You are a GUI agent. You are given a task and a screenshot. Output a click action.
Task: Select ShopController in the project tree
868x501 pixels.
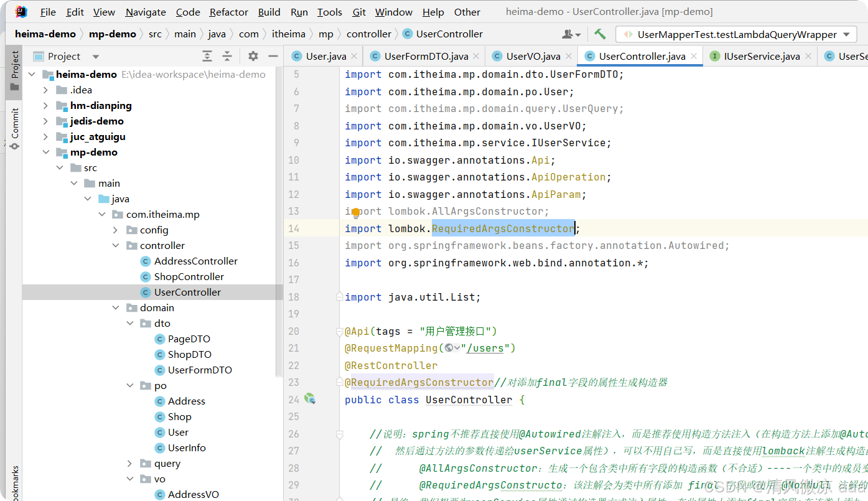189,276
